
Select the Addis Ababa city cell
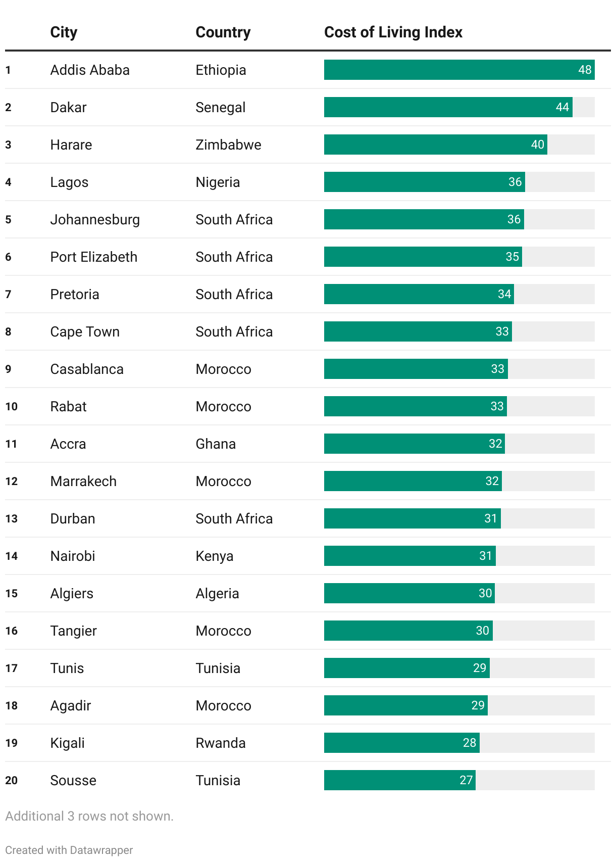coord(90,70)
